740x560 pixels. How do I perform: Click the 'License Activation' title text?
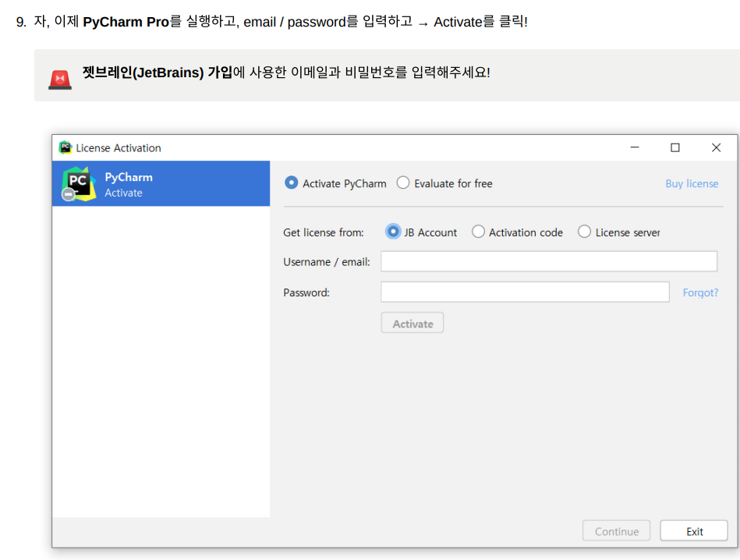tap(119, 148)
